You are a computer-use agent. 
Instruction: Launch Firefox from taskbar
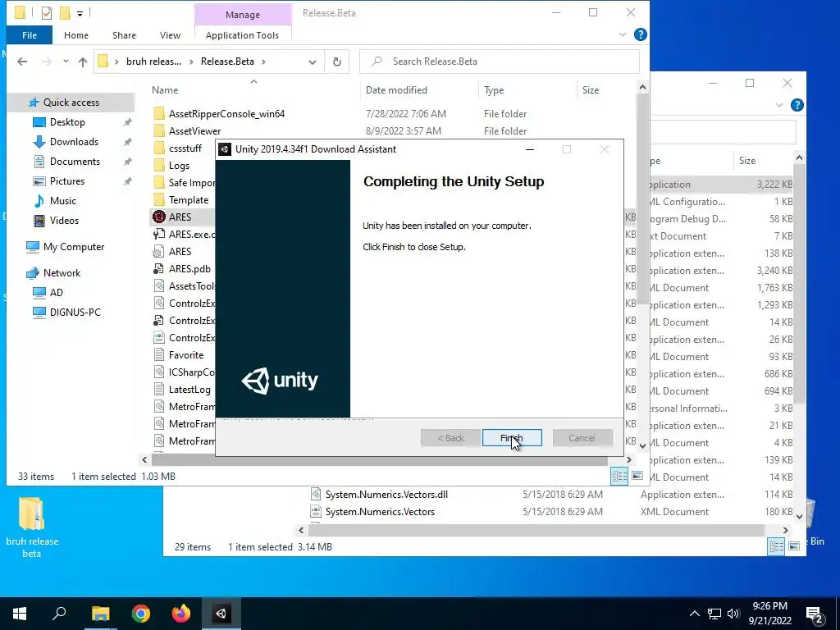coord(181,614)
